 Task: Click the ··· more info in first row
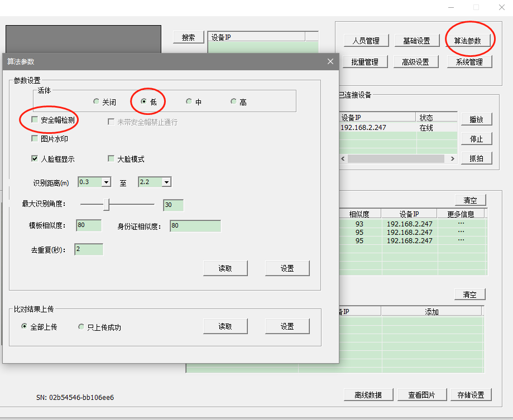pyautogui.click(x=461, y=224)
